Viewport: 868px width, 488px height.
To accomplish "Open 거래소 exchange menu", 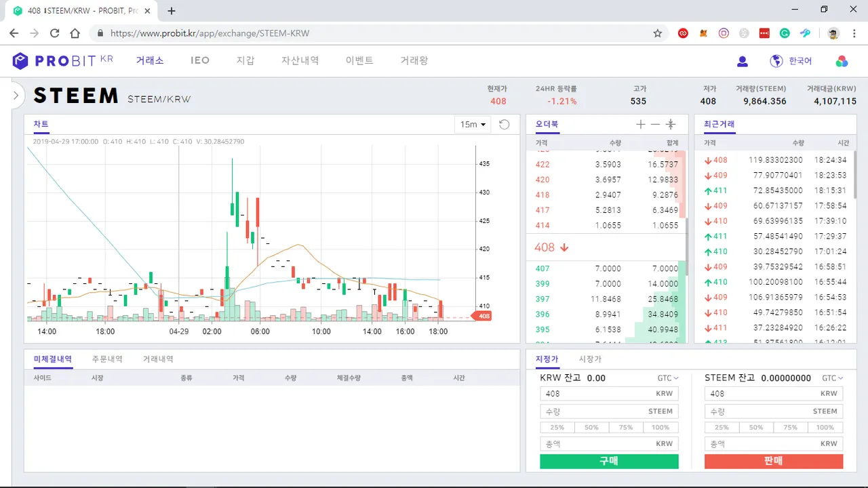I will 149,60.
